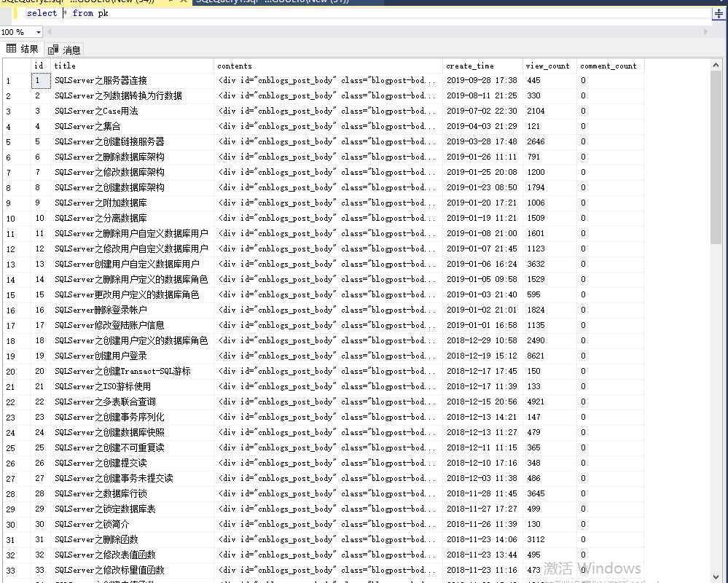Select create_time cell '2018-11-23 14:06'
Image resolution: width=728 pixels, height=583 pixels.
coord(483,540)
